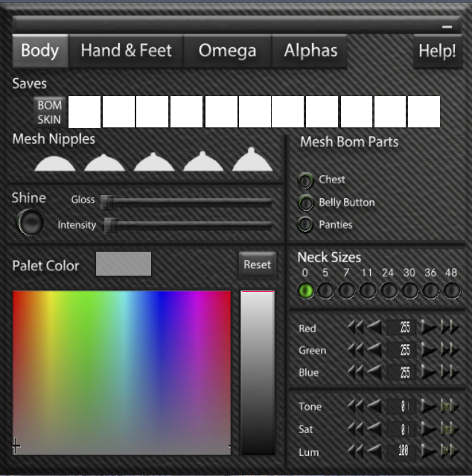Decrease Blue fast with double left arrow
The width and height of the screenshot is (472, 476).
[355, 372]
